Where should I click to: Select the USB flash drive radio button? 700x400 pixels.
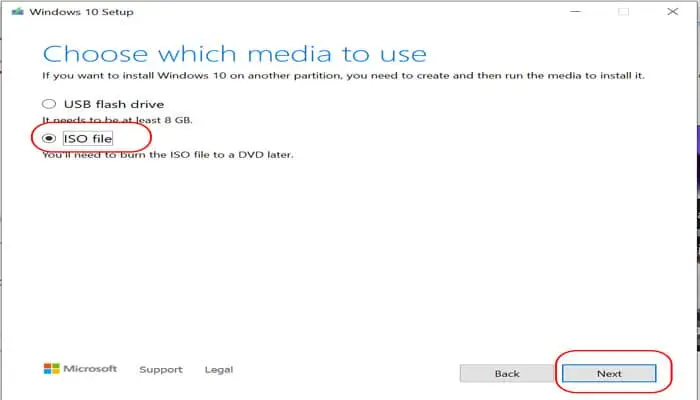pyautogui.click(x=48, y=104)
